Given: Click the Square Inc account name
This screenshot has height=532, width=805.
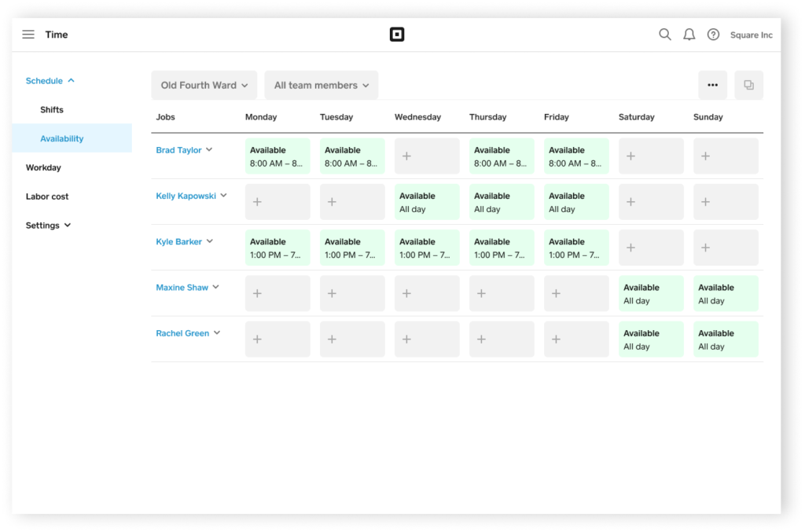Looking at the screenshot, I should [751, 35].
